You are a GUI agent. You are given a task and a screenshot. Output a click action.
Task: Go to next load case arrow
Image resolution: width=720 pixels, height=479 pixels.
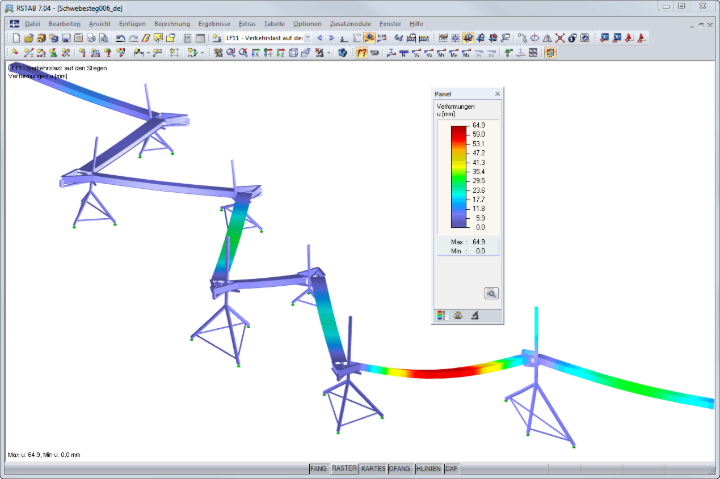click(x=331, y=38)
